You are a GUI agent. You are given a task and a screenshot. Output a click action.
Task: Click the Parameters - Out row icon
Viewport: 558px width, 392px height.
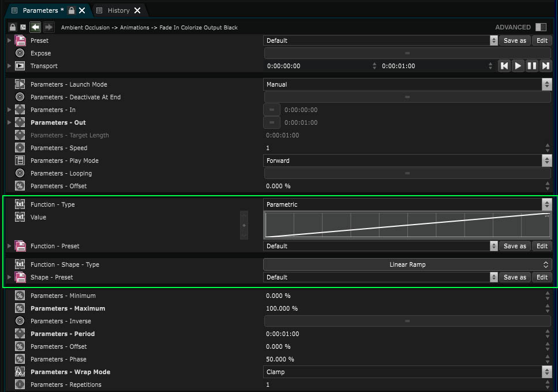coord(20,122)
